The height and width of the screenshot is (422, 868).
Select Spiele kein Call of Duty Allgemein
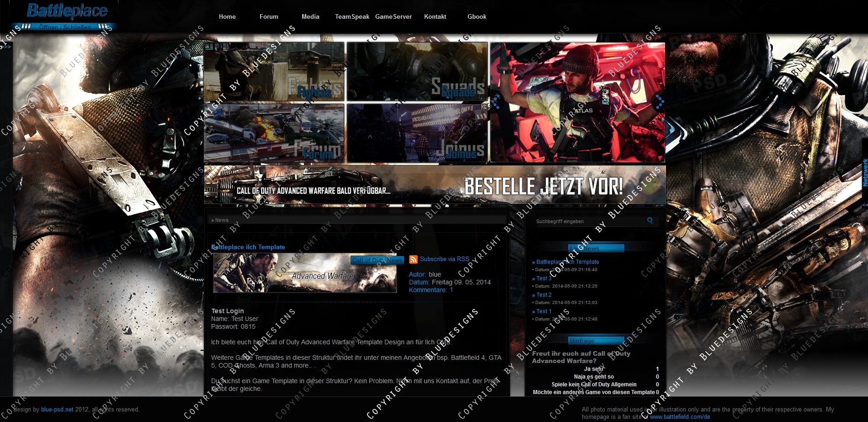coord(594,385)
